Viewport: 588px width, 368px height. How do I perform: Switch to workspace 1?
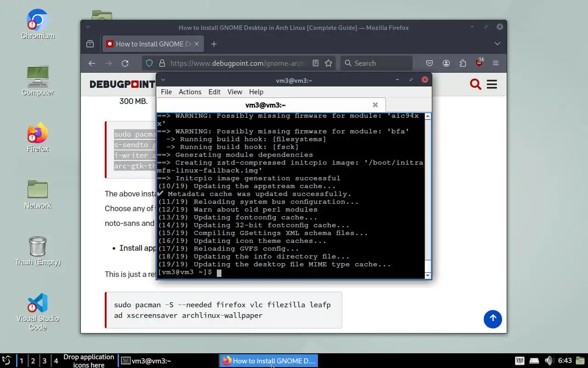tap(21, 361)
